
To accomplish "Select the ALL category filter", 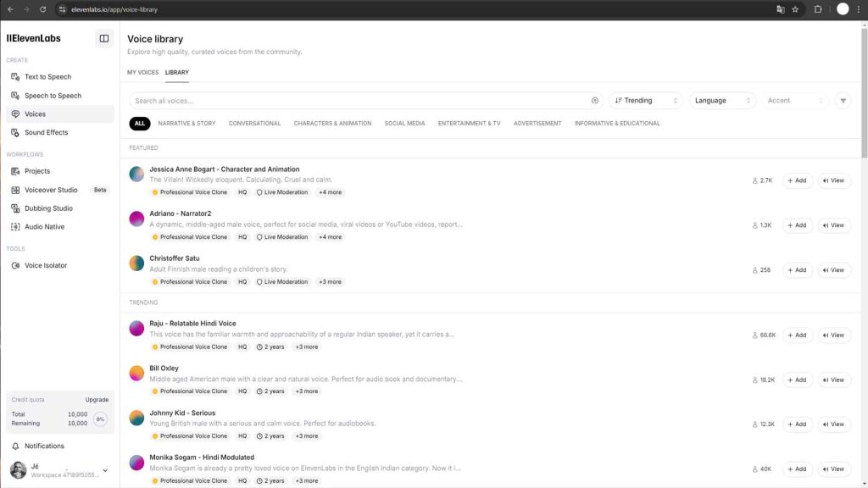I will pos(140,124).
